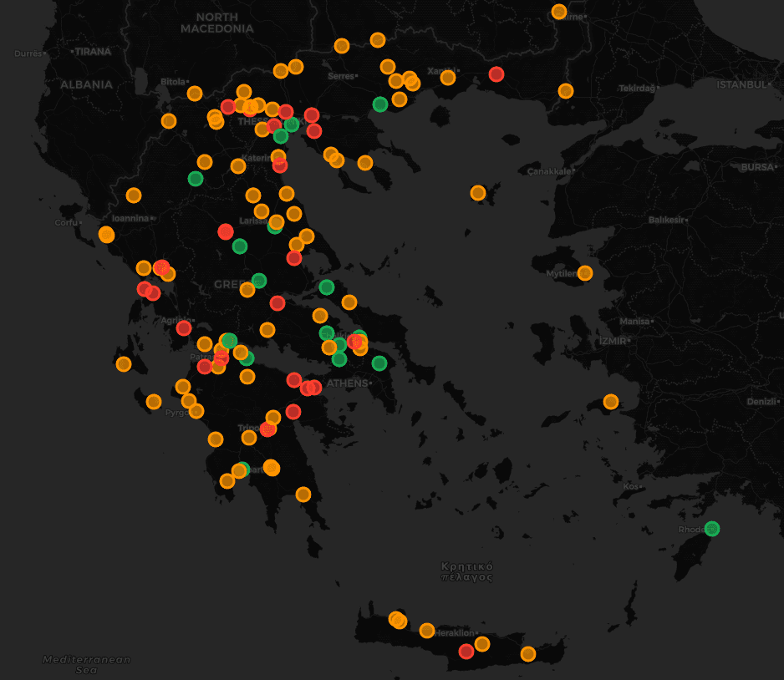Viewport: 784px width, 680px height.
Task: Click the orange marker near Edirne at top
Action: pos(559,12)
